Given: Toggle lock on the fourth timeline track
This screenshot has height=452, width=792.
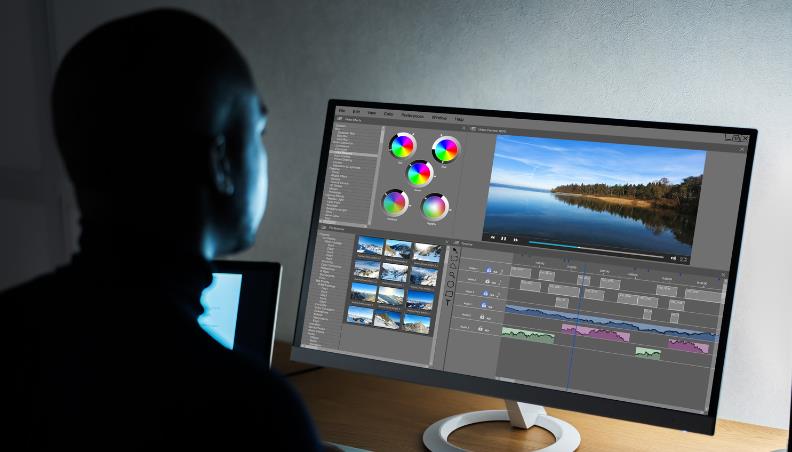Looking at the screenshot, I should coord(484,305).
